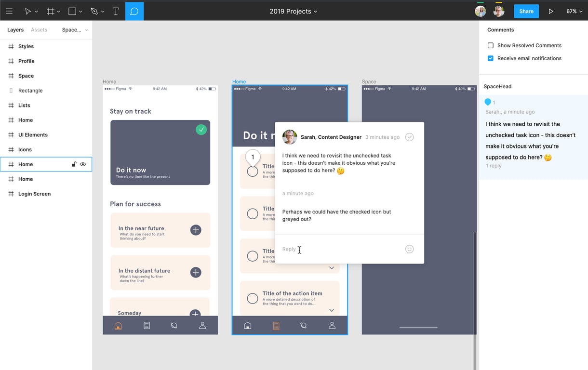The image size is (588, 370).
Task: Expand the 2019 Projects title dropdown
Action: click(x=293, y=11)
